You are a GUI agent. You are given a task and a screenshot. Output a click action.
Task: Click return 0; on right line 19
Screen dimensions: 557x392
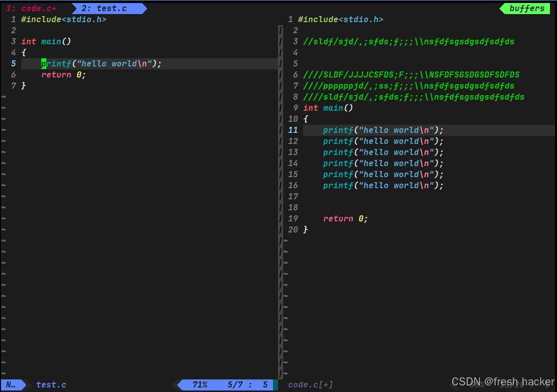pyautogui.click(x=345, y=219)
